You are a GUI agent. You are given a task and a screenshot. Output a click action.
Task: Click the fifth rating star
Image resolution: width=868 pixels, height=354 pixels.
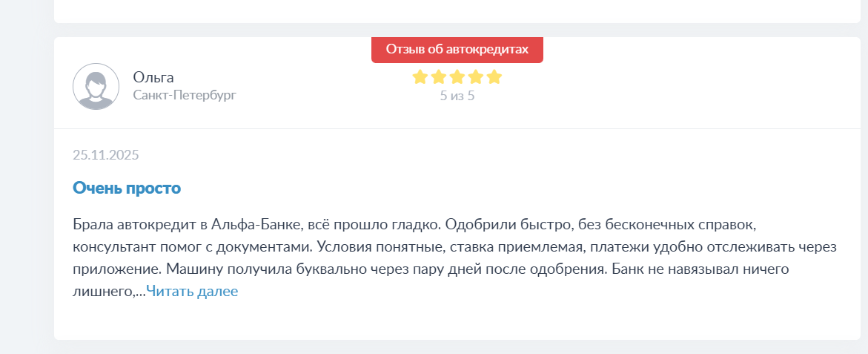point(494,77)
